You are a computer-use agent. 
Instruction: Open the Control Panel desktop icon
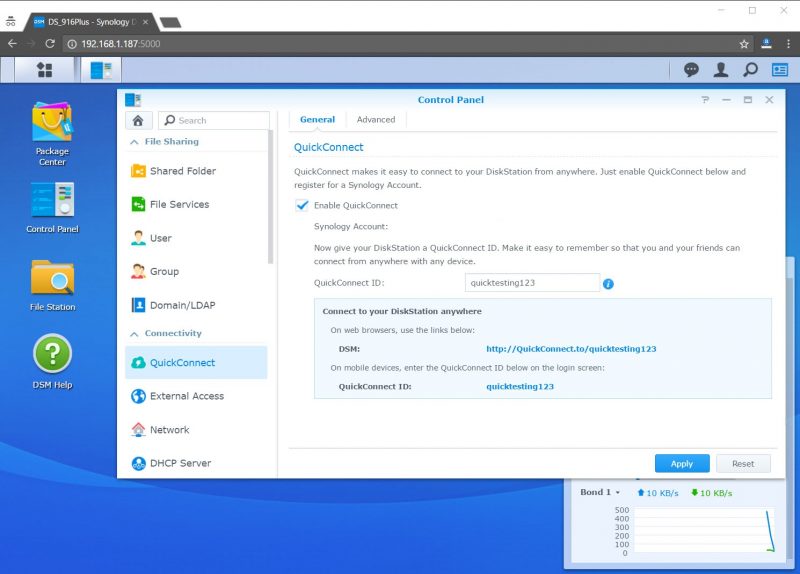coord(52,208)
